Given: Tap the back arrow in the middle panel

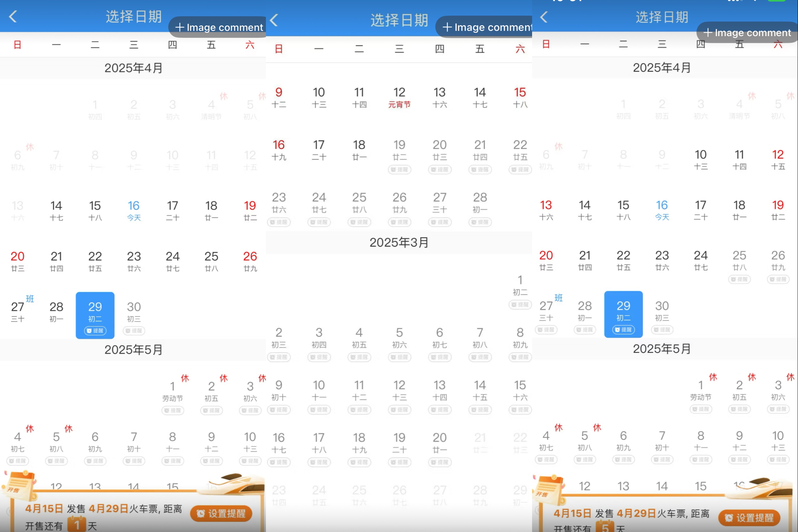Looking at the screenshot, I should pyautogui.click(x=274, y=20).
